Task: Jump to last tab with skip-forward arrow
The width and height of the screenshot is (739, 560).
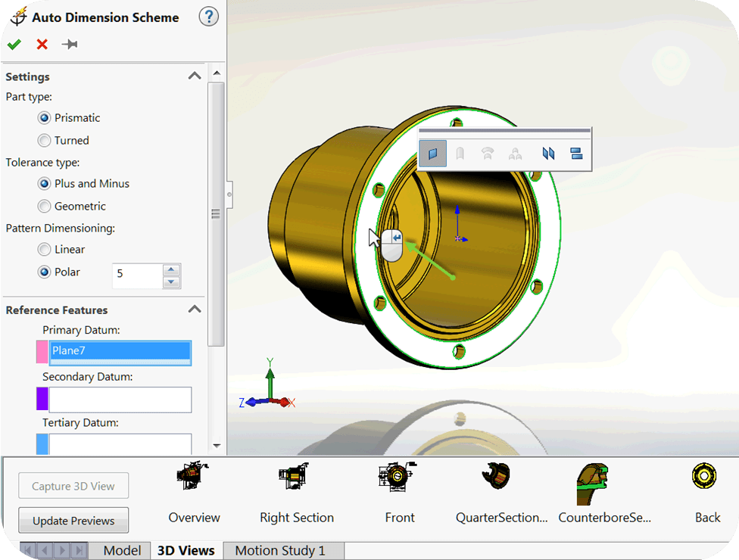Action: 80,551
